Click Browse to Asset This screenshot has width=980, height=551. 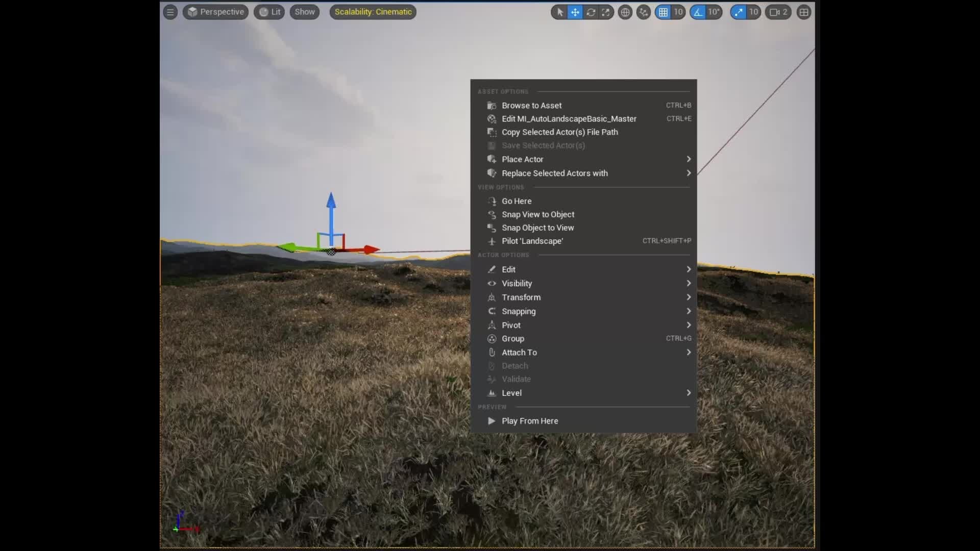point(531,105)
